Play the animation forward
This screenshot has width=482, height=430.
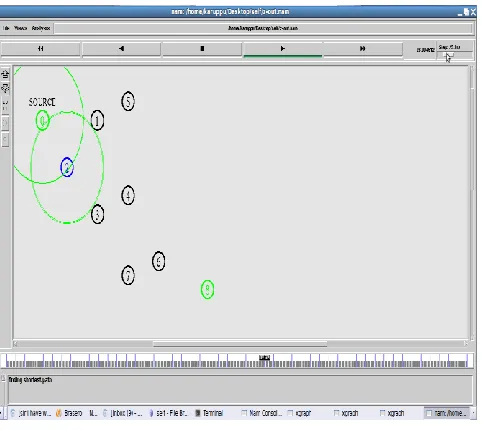tap(283, 49)
